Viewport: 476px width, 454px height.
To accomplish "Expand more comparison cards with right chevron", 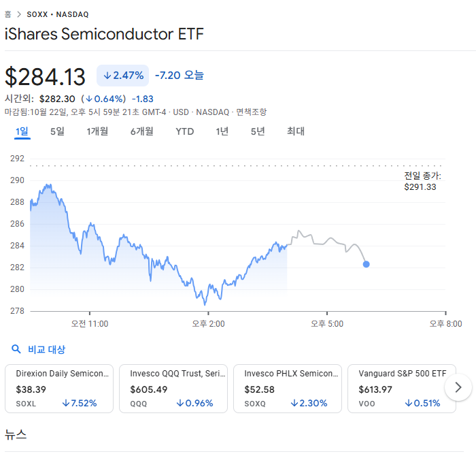I will coord(458,387).
